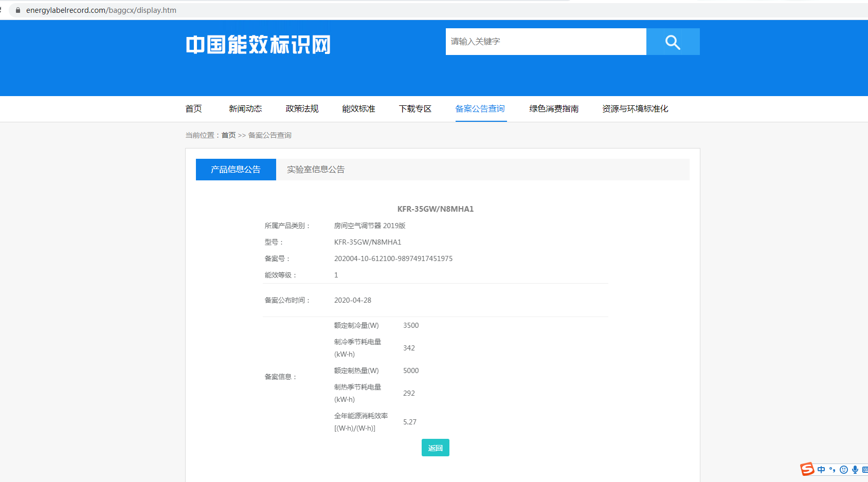Click the label 额定制冷量(W)
Screen dimensions: 868x482
point(356,325)
